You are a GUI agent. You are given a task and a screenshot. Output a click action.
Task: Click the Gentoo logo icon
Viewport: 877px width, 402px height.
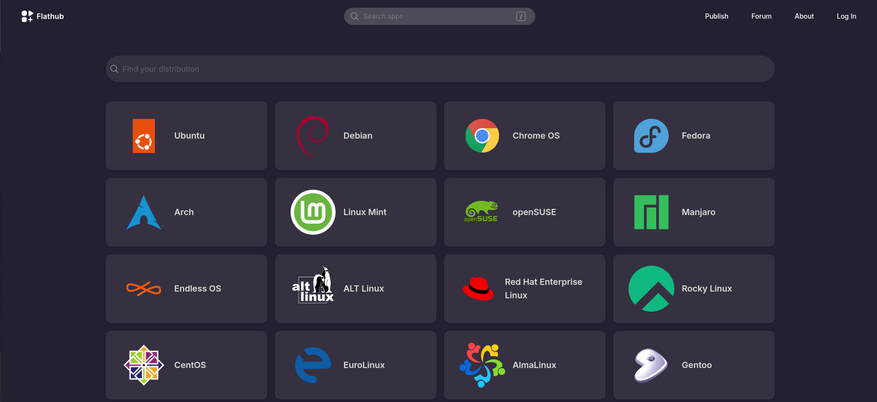651,365
